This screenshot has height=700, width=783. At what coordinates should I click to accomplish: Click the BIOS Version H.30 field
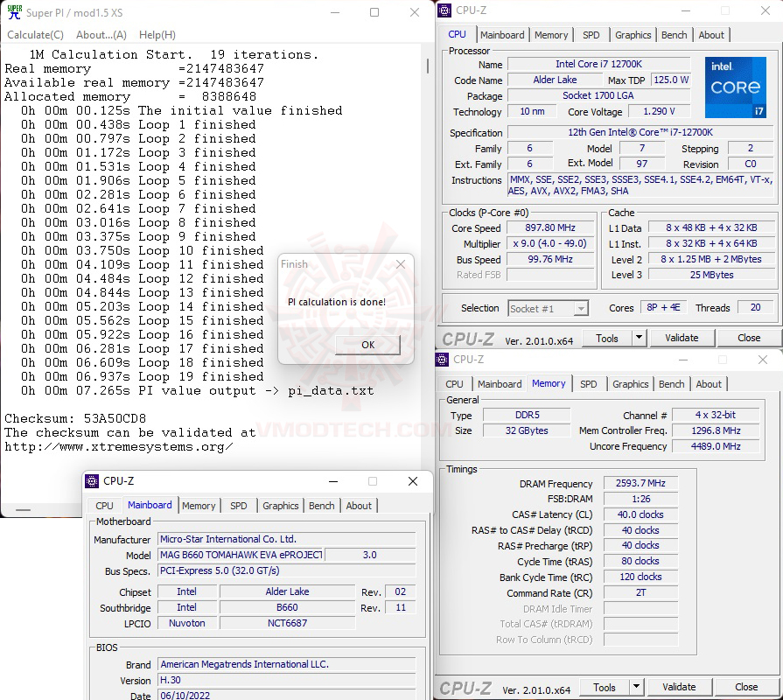click(x=287, y=680)
